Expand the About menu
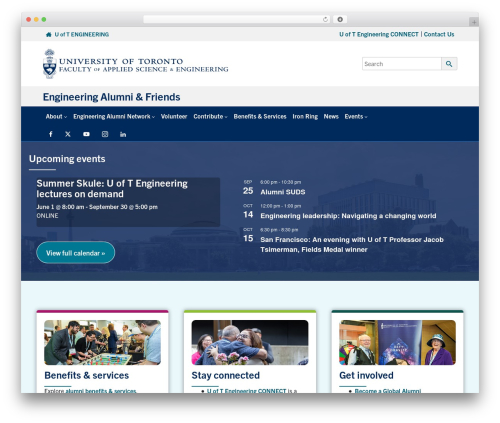This screenshot has height=423, width=500. point(56,116)
